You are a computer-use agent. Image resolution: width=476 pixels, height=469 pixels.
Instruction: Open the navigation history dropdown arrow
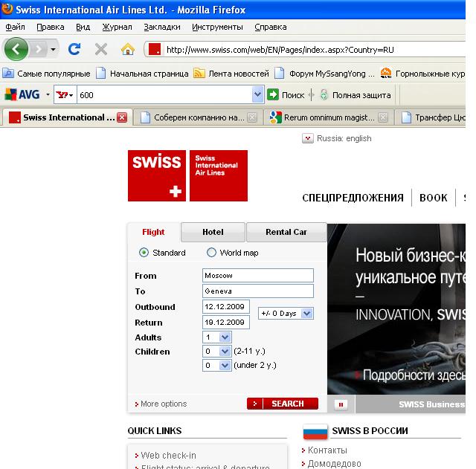[53, 49]
